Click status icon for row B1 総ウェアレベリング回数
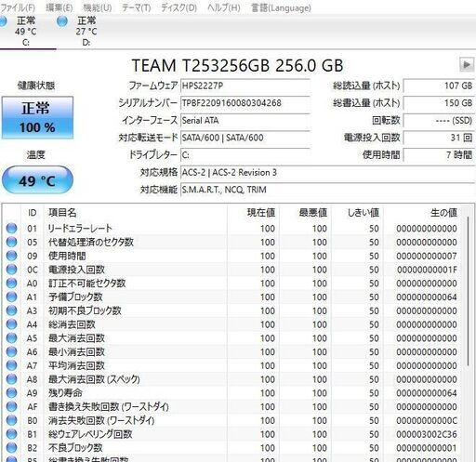Image resolution: width=476 pixels, height=462 pixels. pos(11,434)
